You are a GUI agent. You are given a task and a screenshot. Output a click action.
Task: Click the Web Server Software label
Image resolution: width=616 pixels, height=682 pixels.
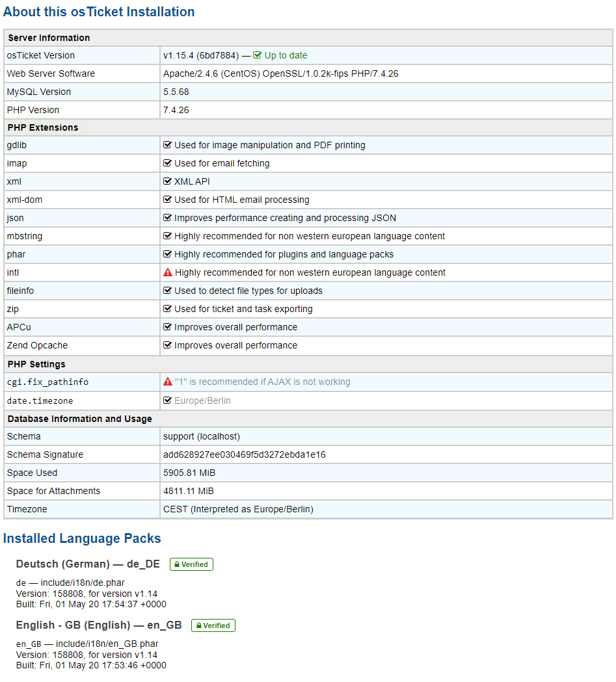(x=51, y=73)
